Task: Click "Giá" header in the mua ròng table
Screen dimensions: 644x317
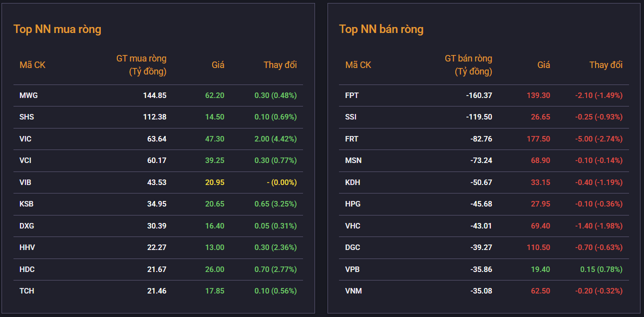Action: coord(218,65)
